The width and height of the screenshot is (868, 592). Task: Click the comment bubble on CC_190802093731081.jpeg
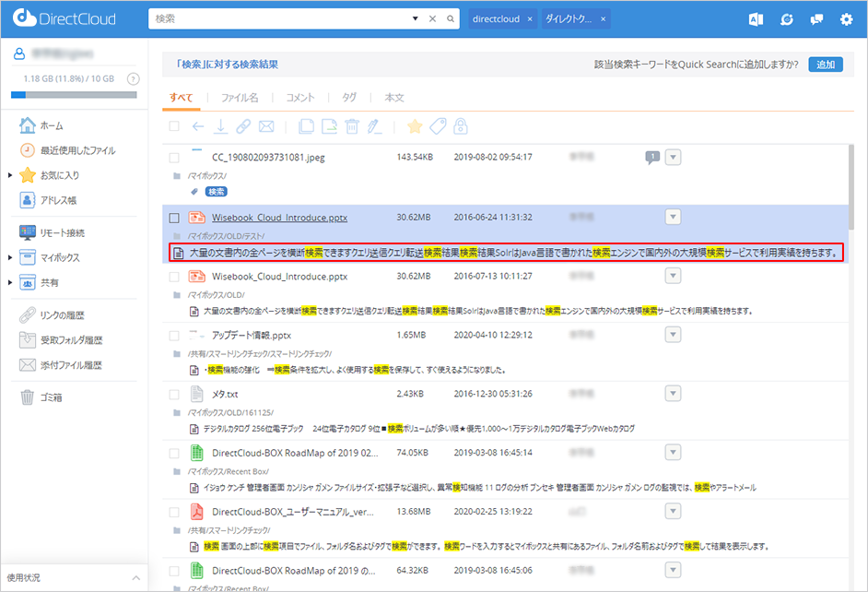652,158
